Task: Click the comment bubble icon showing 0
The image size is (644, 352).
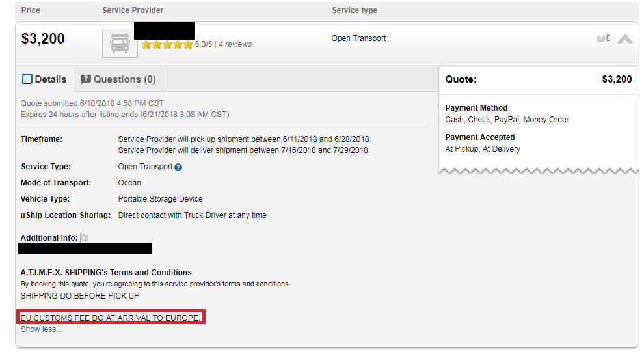Action: pyautogui.click(x=600, y=39)
